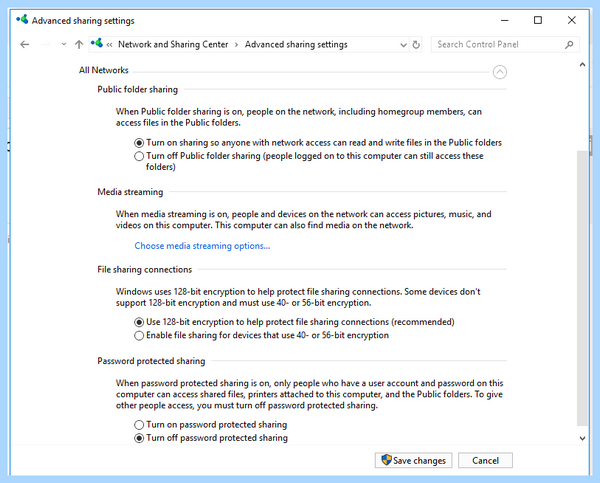
Task: Click the Cancel button
Action: [485, 460]
